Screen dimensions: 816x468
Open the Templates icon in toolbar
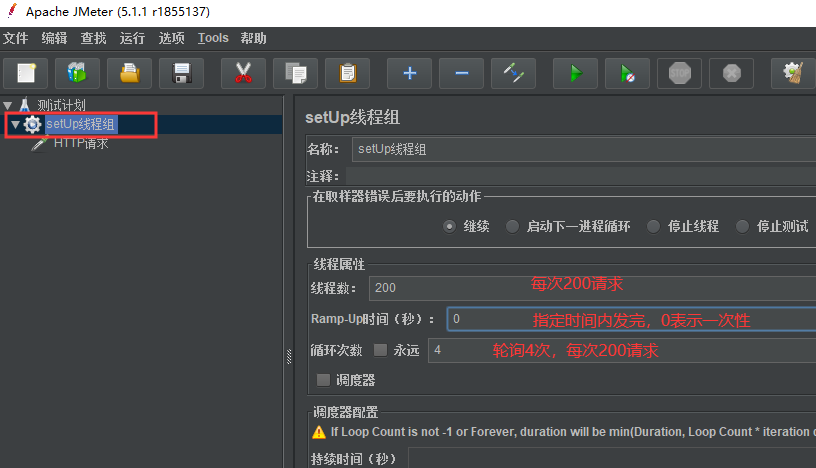[x=77, y=73]
